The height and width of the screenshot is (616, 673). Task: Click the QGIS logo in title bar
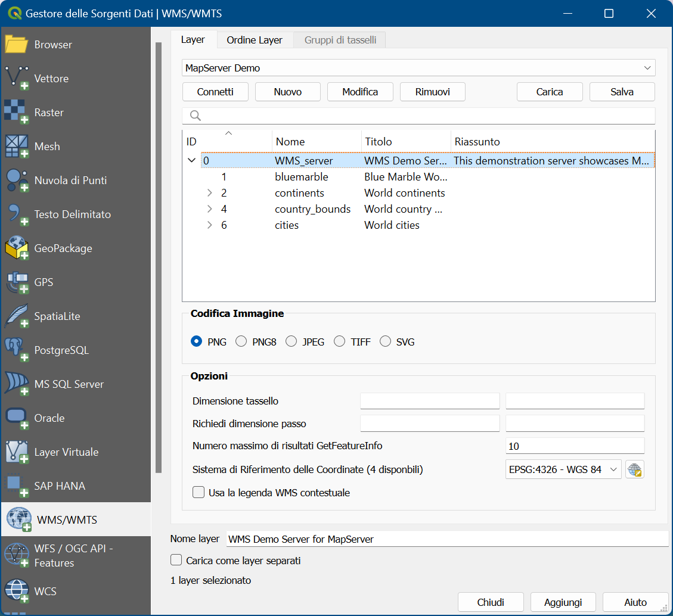pyautogui.click(x=14, y=13)
